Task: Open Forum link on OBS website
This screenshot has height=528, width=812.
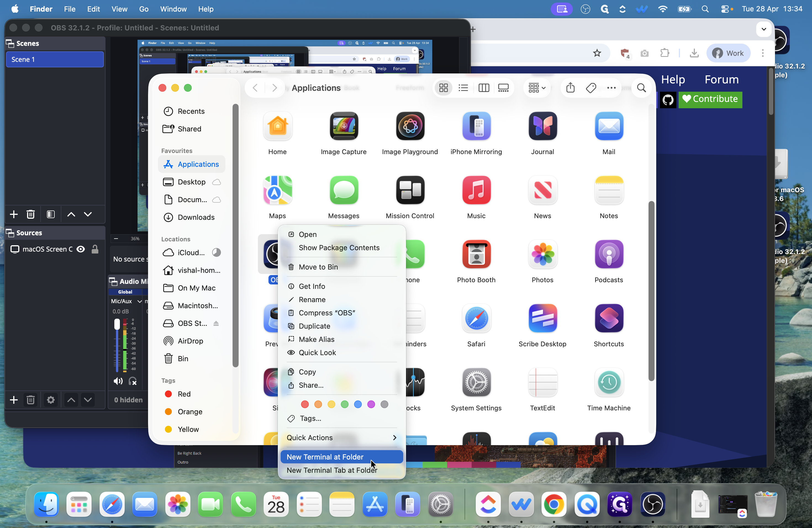Action: pos(721,80)
